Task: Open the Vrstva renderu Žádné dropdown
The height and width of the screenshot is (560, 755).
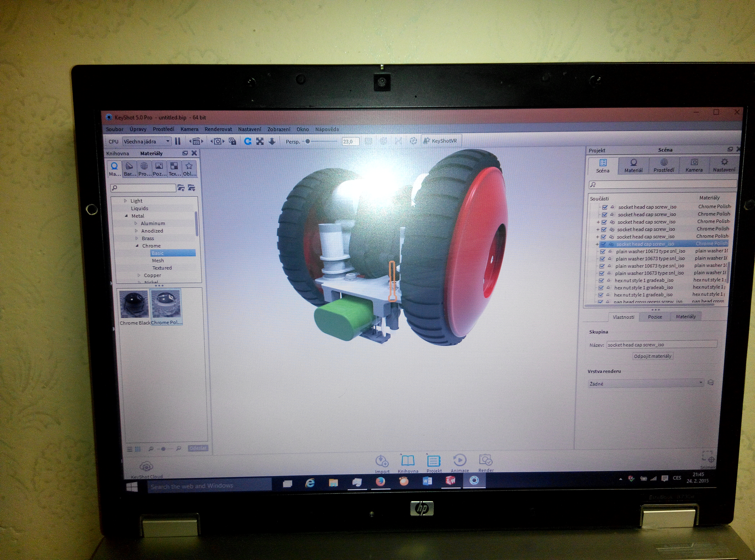Action: coord(646,383)
